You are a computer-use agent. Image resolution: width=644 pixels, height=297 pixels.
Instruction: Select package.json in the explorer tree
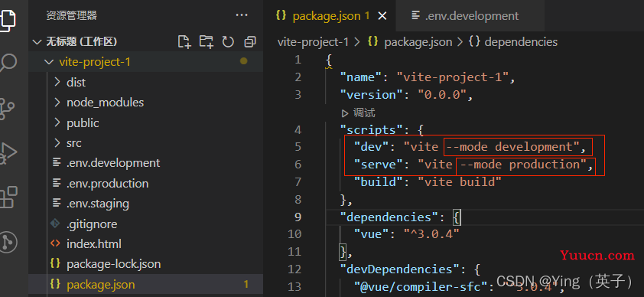pos(146,284)
